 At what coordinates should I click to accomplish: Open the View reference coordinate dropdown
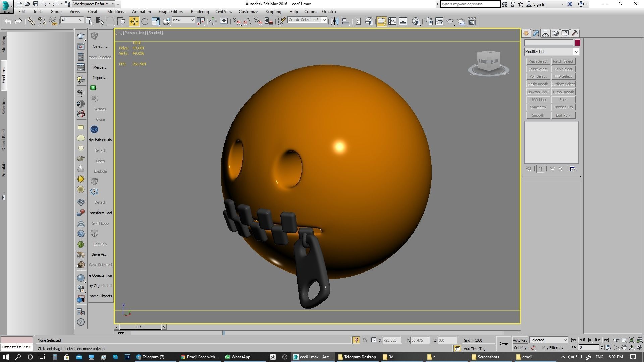[183, 20]
